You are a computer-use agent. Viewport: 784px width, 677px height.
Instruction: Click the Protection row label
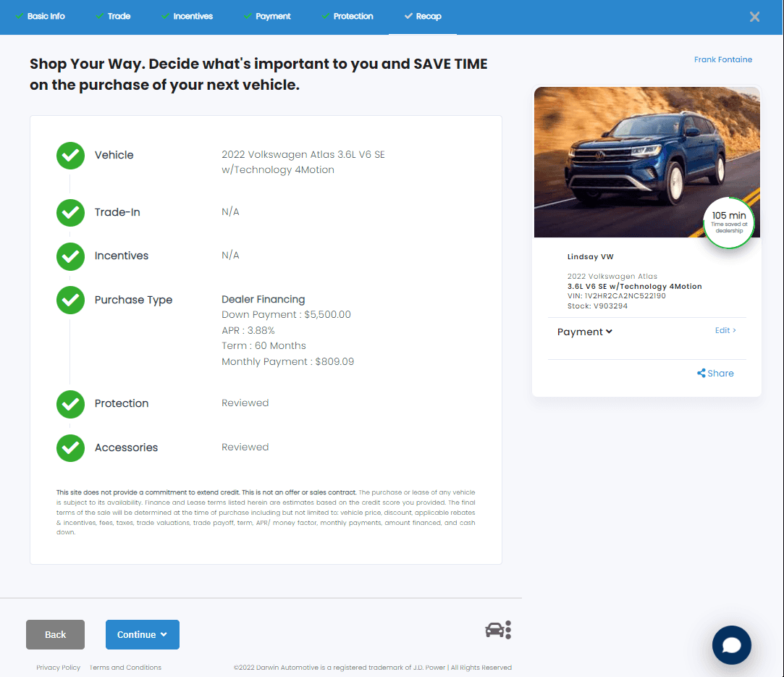[122, 403]
